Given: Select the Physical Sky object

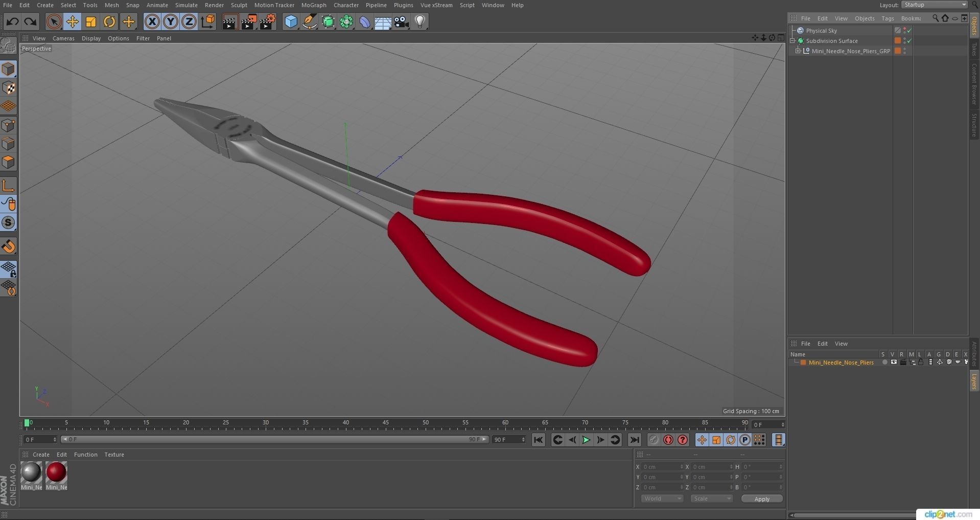Looking at the screenshot, I should pyautogui.click(x=822, y=31).
